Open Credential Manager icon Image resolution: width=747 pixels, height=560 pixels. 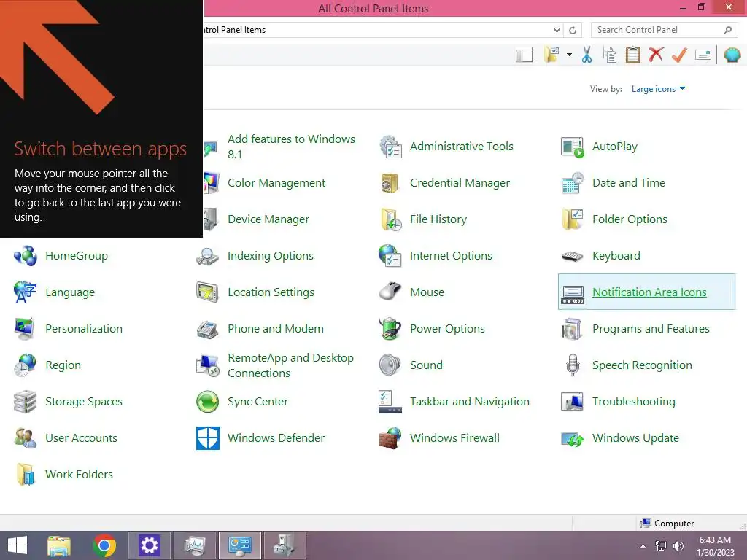[x=390, y=183]
